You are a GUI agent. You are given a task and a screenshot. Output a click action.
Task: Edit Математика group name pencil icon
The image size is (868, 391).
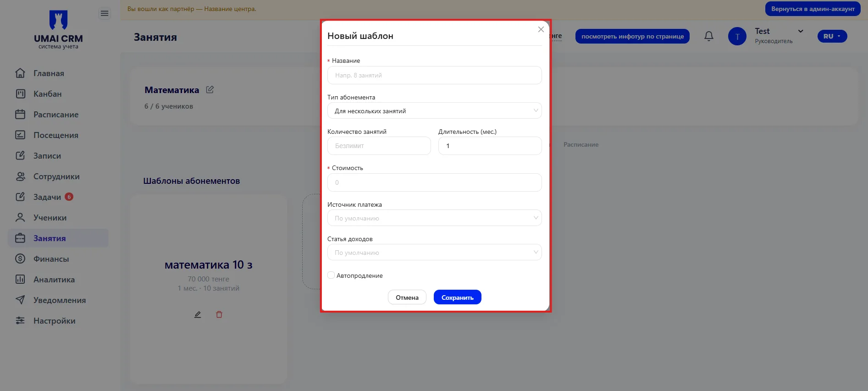[210, 90]
